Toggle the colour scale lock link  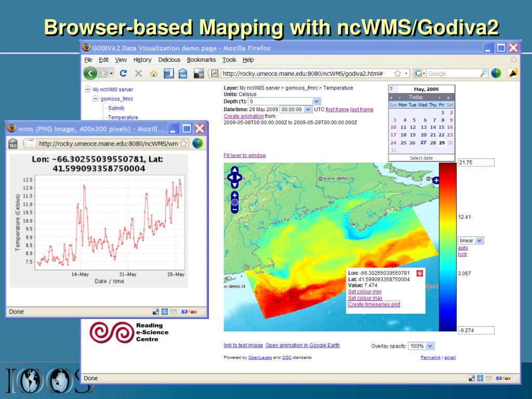pos(462,254)
